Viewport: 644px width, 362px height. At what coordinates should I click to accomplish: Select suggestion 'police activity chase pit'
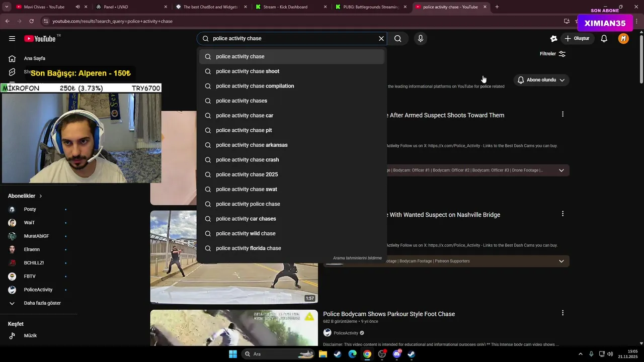click(x=292, y=130)
